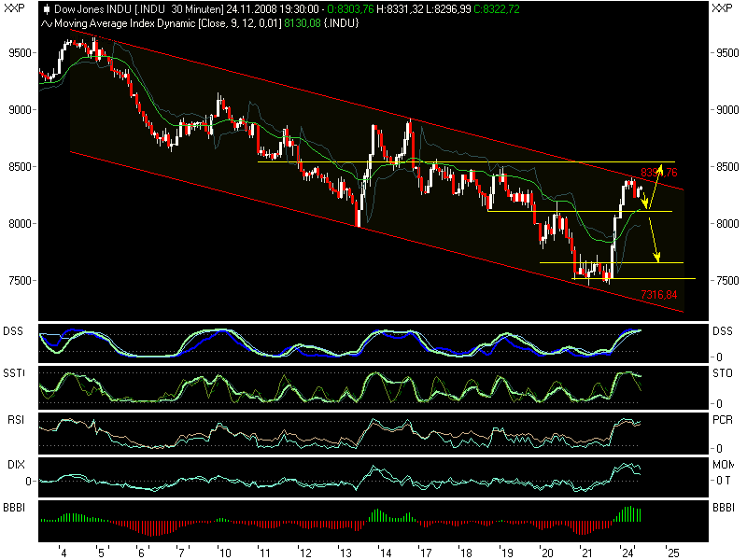Click the open value O:8303,76
Viewport: 747px width, 560px height.
point(350,9)
